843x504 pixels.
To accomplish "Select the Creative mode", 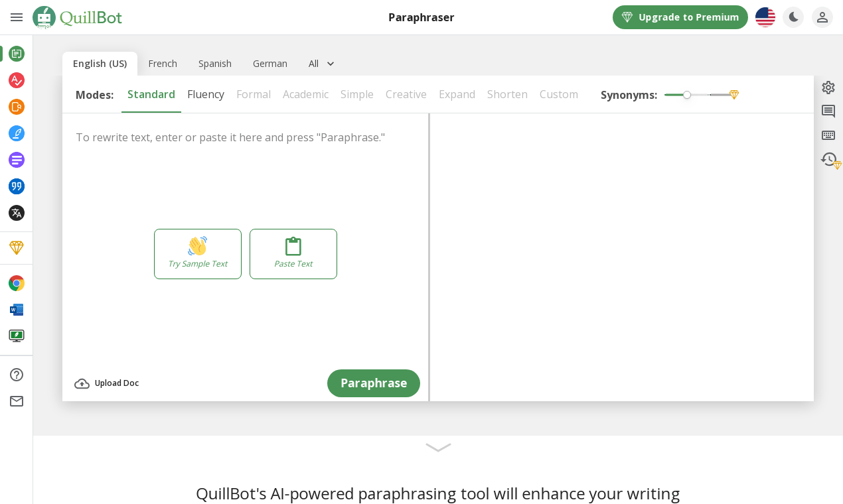I will (x=406, y=94).
